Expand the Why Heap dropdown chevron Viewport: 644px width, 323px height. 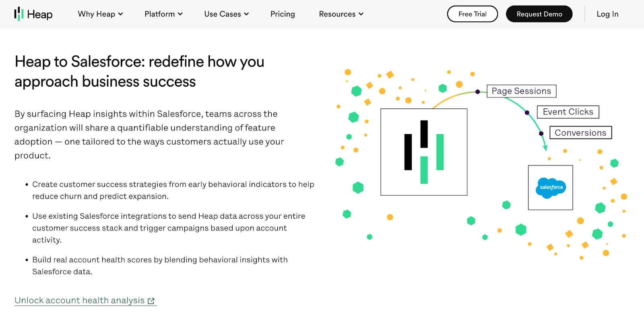(x=120, y=14)
